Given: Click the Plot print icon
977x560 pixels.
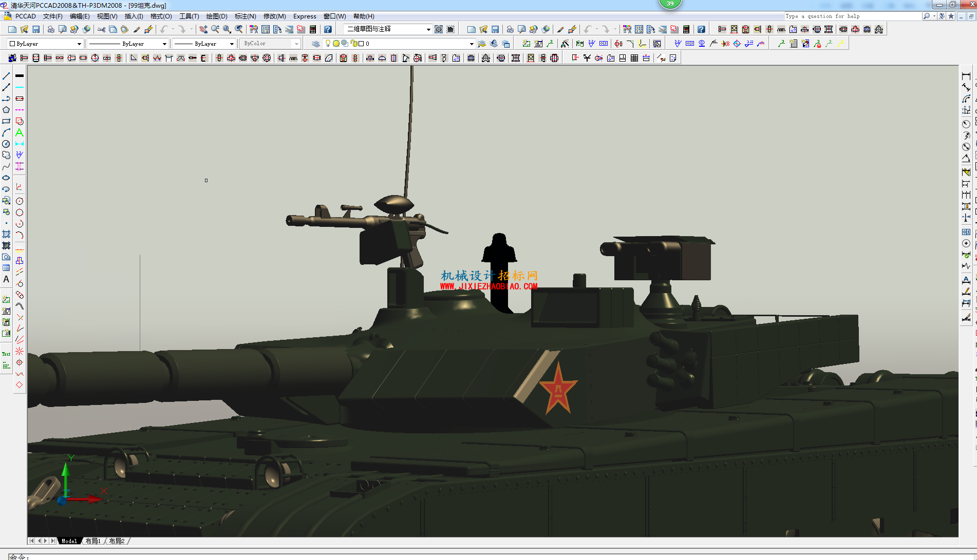Looking at the screenshot, I should pos(51,29).
